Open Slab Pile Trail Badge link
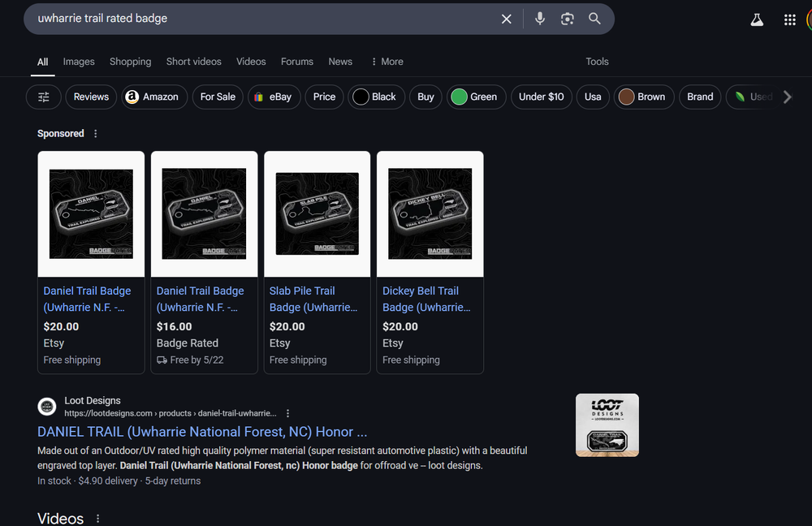 click(313, 300)
